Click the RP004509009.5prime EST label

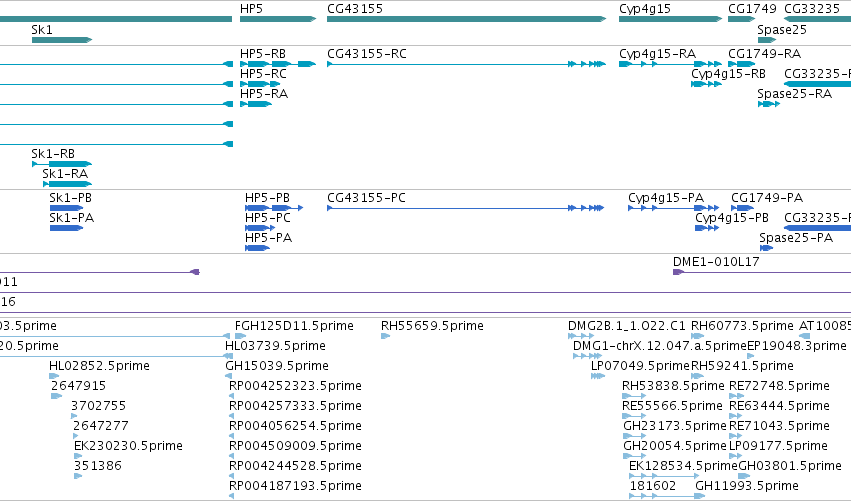(295, 446)
